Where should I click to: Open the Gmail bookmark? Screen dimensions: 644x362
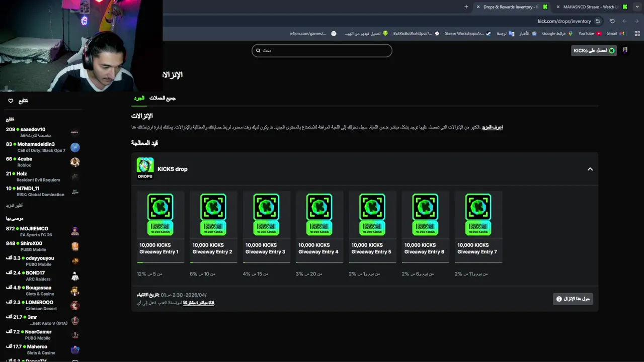pyautogui.click(x=615, y=34)
